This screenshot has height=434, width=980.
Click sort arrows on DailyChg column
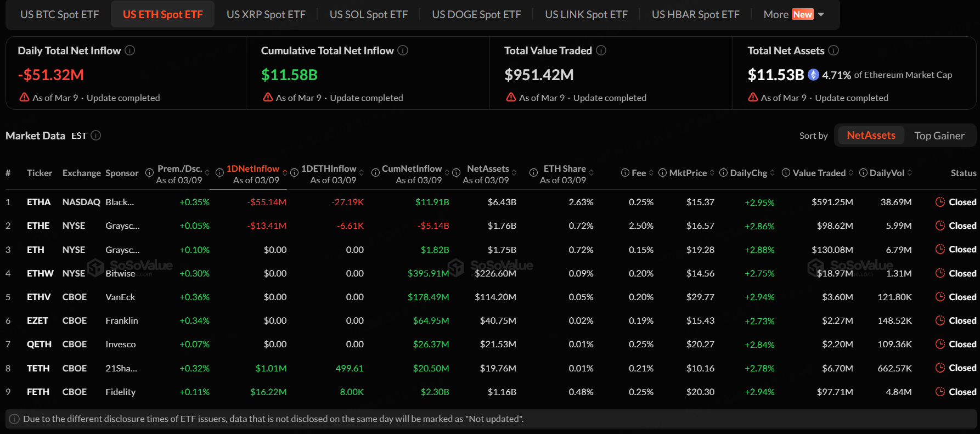click(773, 173)
